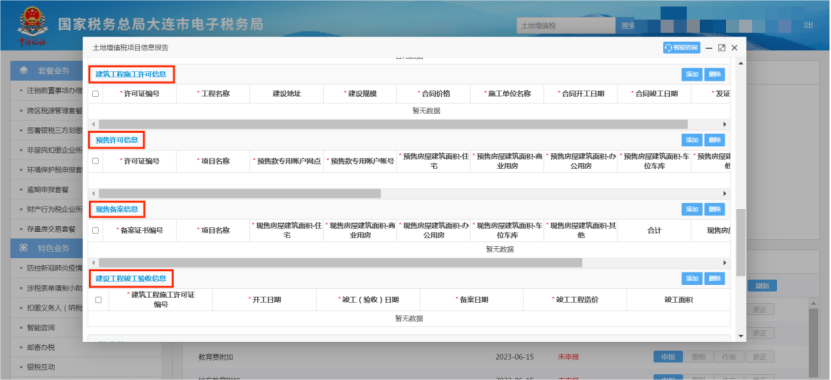This screenshot has width=831, height=380.
Task: Click the 土地增值税 search input field
Action: pyautogui.click(x=566, y=25)
